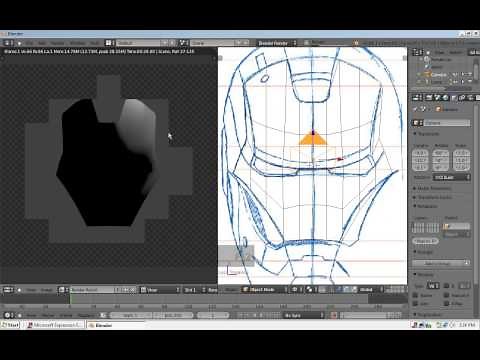Toggle an object layer button in Relations
The image size is (480, 360).
click(x=426, y=228)
